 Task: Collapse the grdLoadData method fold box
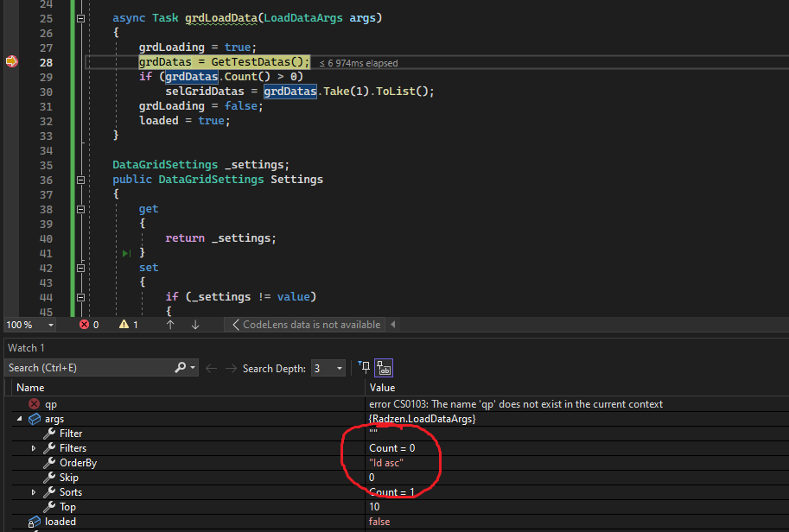(80, 18)
